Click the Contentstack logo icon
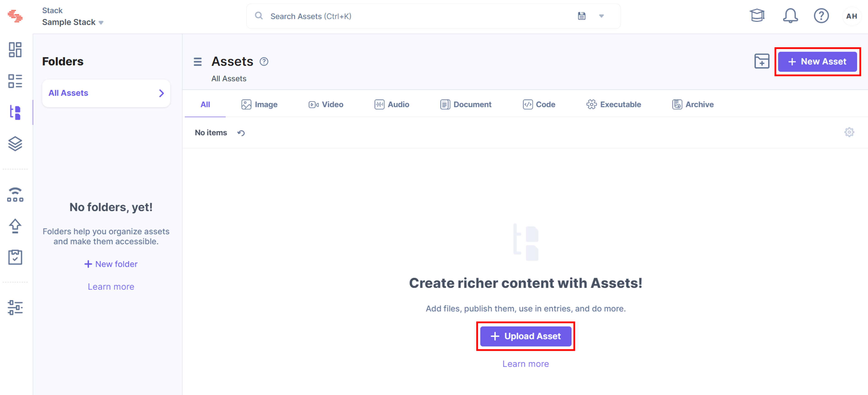The image size is (868, 395). [15, 16]
